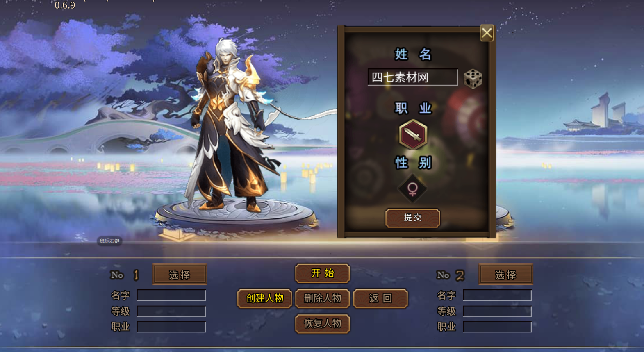Roll the random name dice icon
The width and height of the screenshot is (644, 352).
click(473, 78)
